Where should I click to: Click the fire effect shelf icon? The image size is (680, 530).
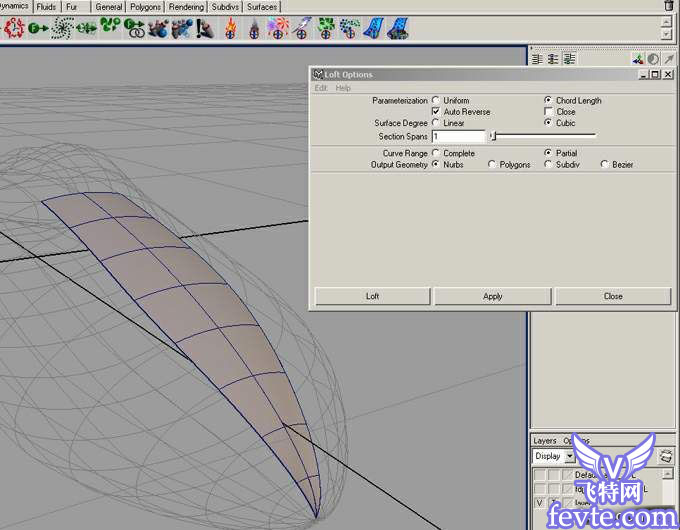coord(231,28)
